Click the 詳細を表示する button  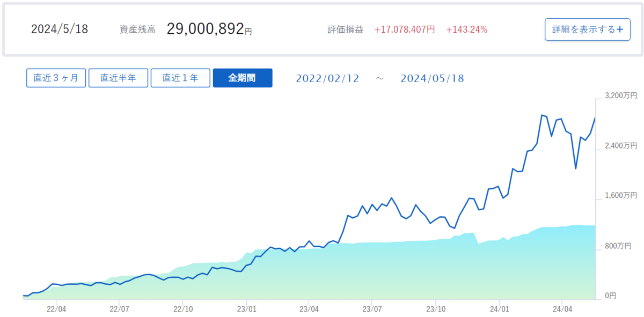(587, 30)
